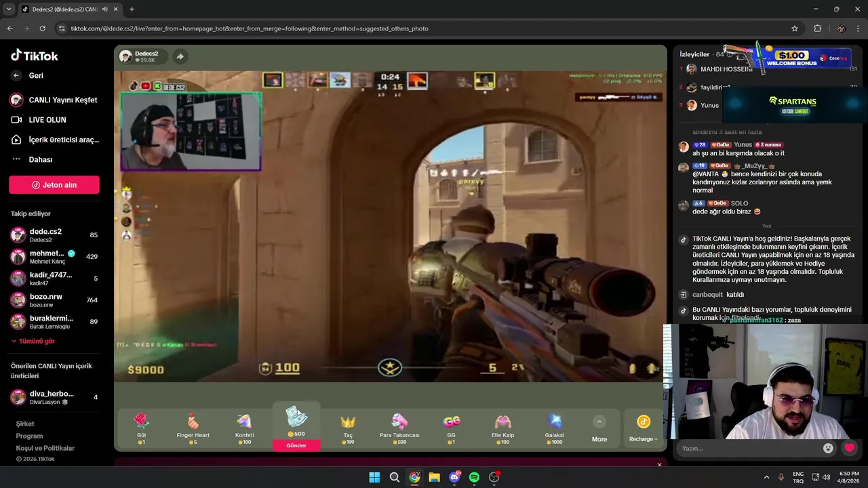Image resolution: width=868 pixels, height=488 pixels.
Task: Open the Dahası menu
Action: tap(32, 159)
